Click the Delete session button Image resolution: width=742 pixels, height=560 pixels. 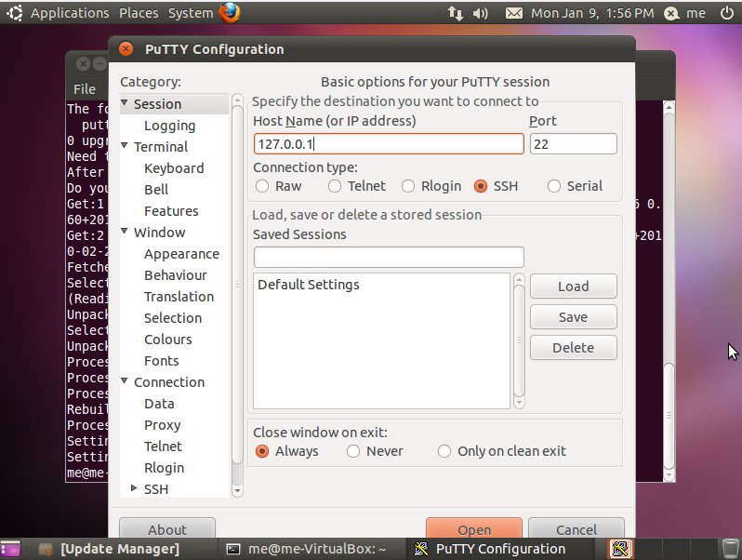(574, 348)
